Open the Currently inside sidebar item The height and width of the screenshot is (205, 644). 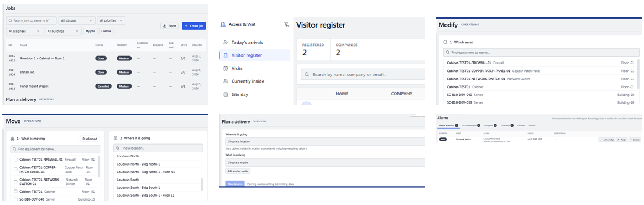point(254,81)
